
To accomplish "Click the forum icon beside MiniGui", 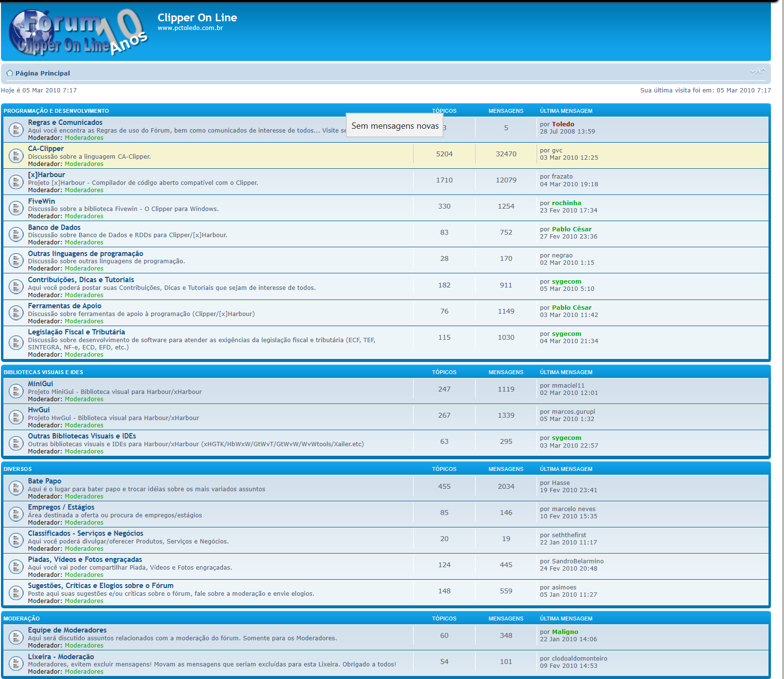I will (x=16, y=391).
